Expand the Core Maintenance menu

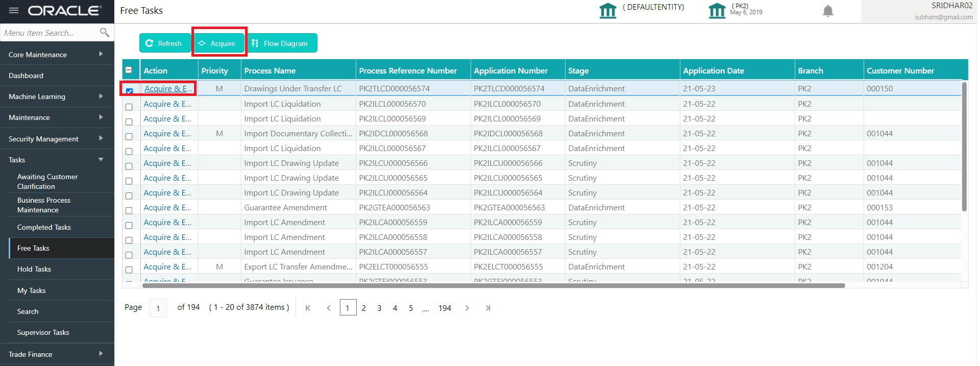tap(57, 54)
